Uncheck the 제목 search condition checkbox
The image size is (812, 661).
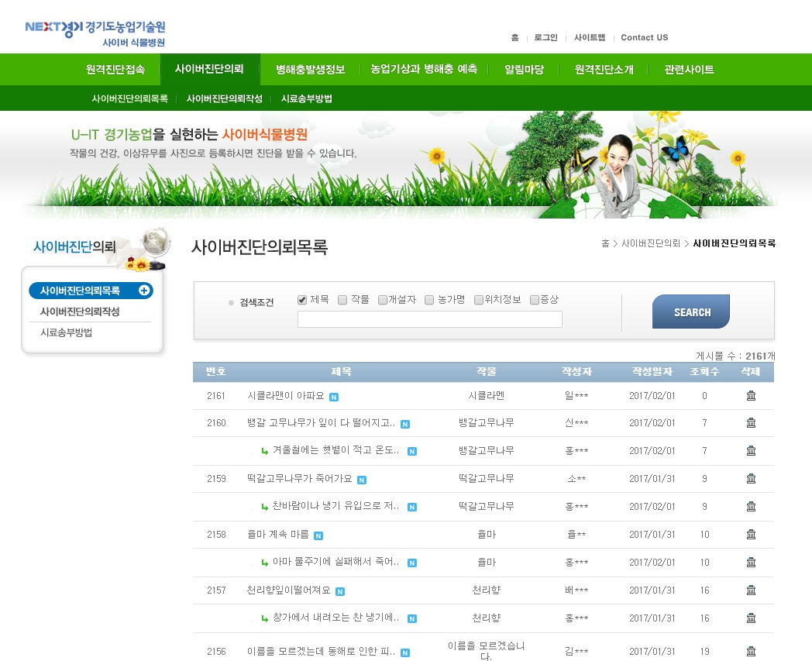point(303,300)
